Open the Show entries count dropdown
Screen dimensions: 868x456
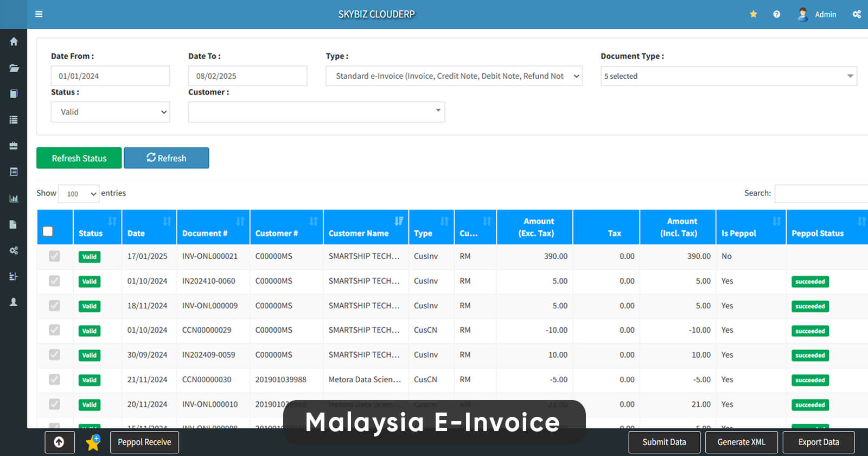click(79, 194)
